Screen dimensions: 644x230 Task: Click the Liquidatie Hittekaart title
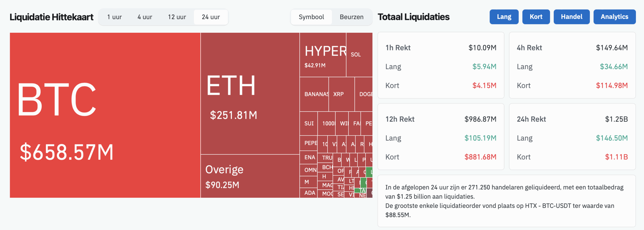(52, 17)
